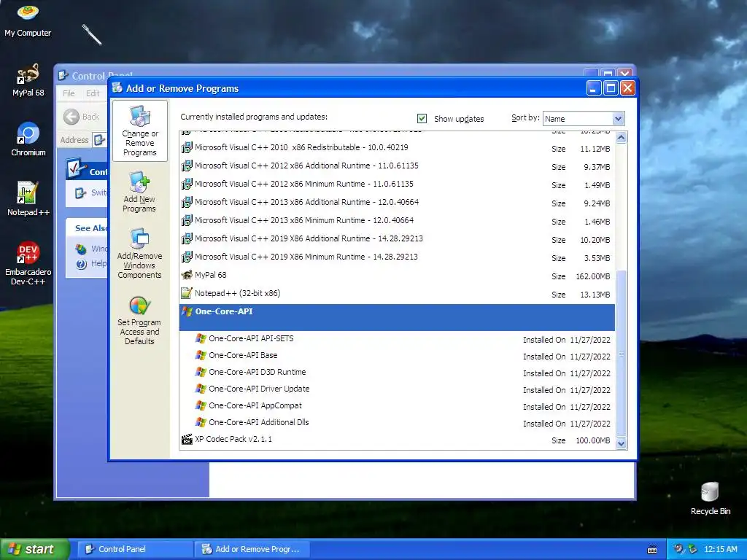Select Microsoft Visual C++ 2012 x86 Minimum Runtime
This screenshot has height=560, width=747.
(x=397, y=184)
